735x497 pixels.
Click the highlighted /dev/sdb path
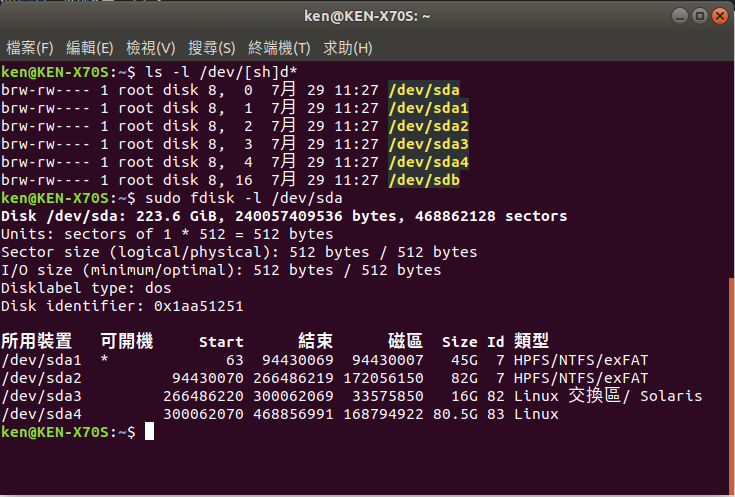424,180
